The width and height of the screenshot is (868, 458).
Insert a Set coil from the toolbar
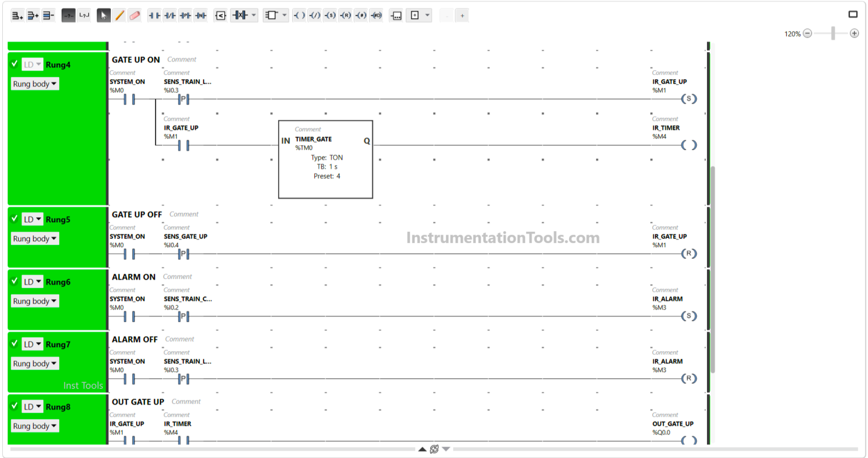click(330, 15)
